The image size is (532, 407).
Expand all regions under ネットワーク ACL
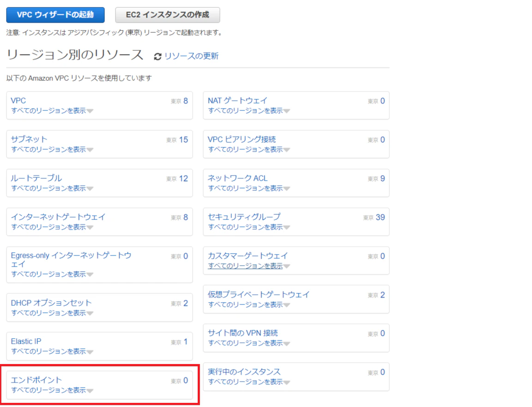tap(249, 188)
